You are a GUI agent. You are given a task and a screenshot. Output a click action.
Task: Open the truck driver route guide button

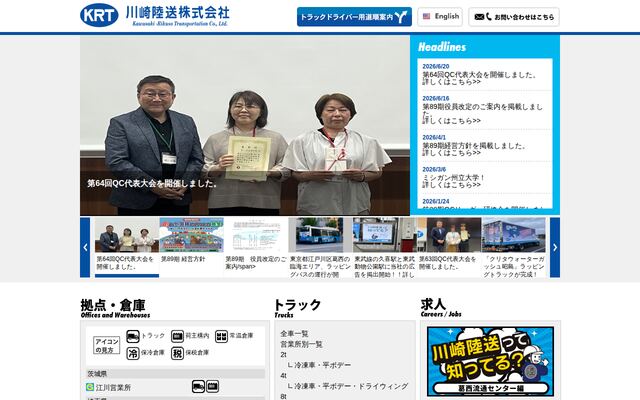(x=354, y=17)
